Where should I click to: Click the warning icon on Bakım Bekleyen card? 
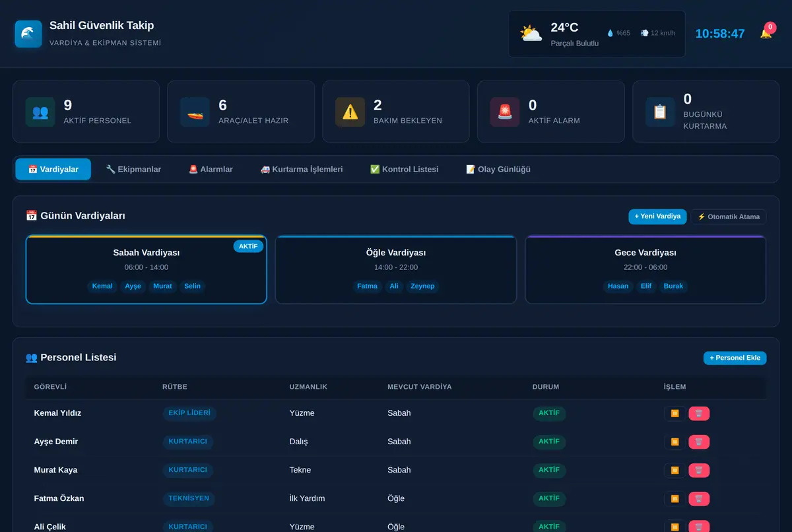point(350,112)
